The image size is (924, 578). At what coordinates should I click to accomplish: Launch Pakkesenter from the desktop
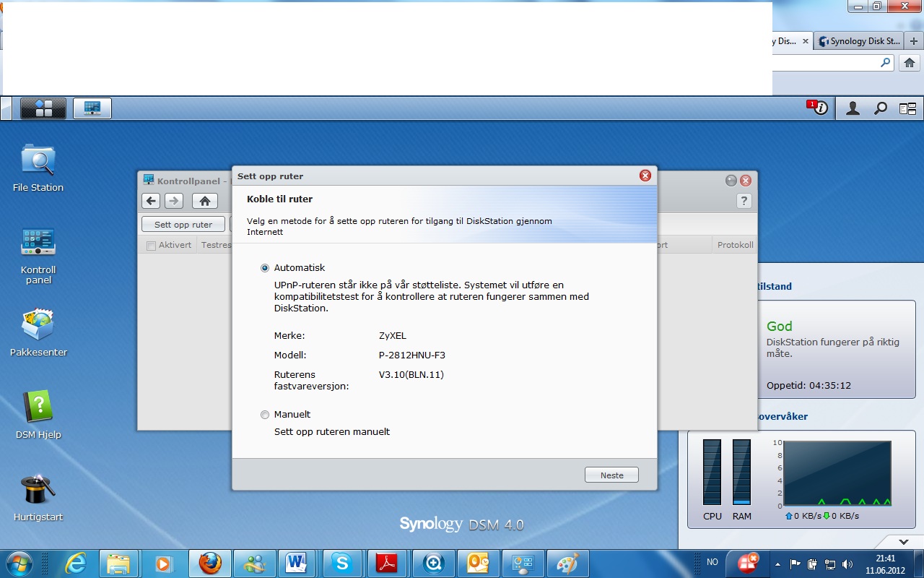tap(38, 332)
